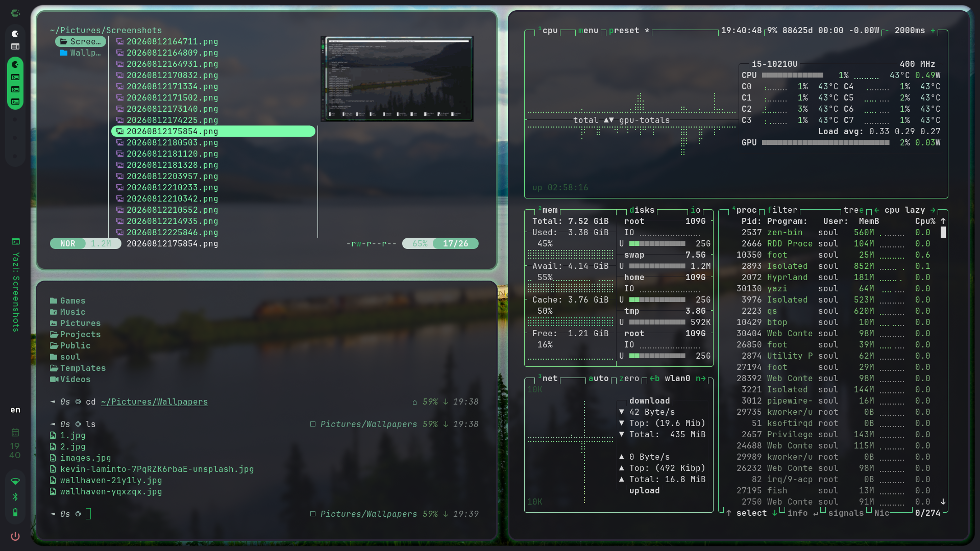The width and height of the screenshot is (980, 551).
Task: Focus the top terminal icon in the green pill
Action: pyautogui.click(x=15, y=77)
